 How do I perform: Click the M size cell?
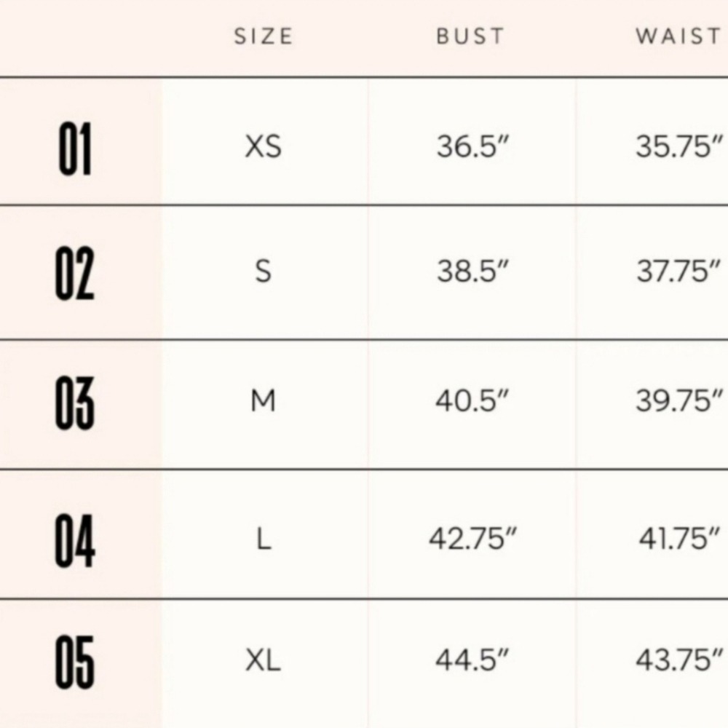click(x=264, y=400)
